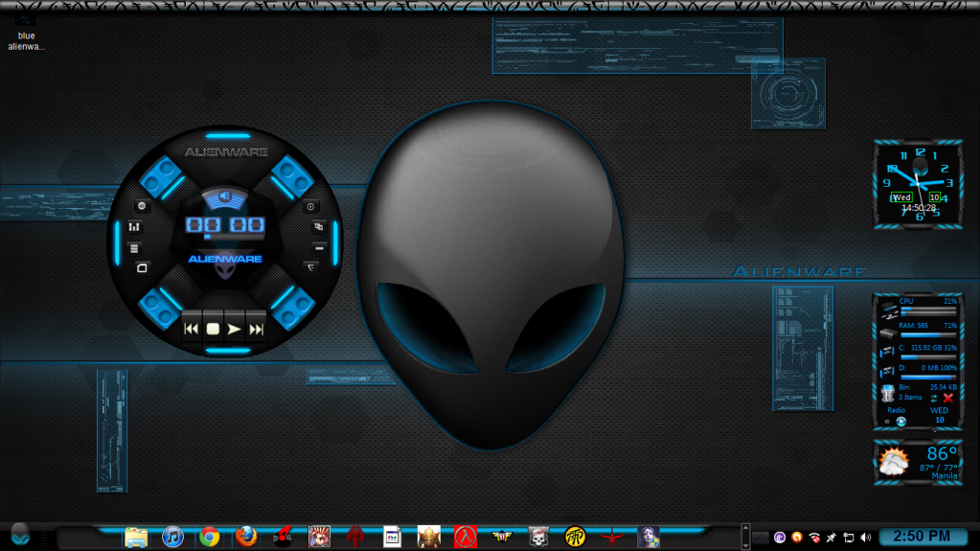980x551 pixels.
Task: Skip to previous track in media player
Action: [x=192, y=329]
